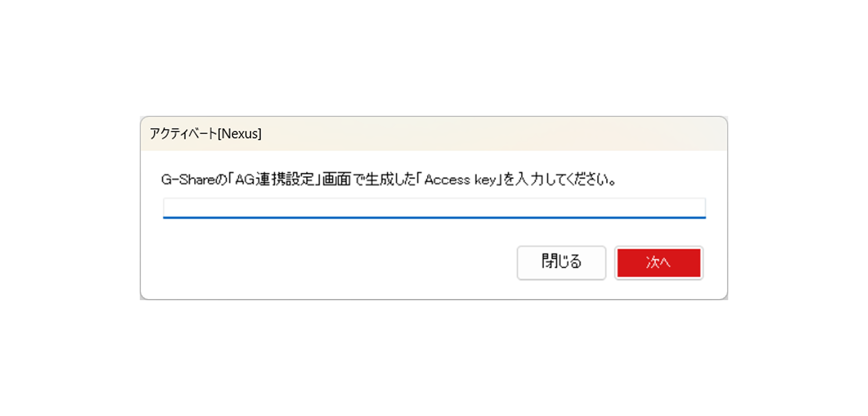Click the「AG連携設定」text in the prompt
Viewport: 868px width, 416px height.
(275, 179)
